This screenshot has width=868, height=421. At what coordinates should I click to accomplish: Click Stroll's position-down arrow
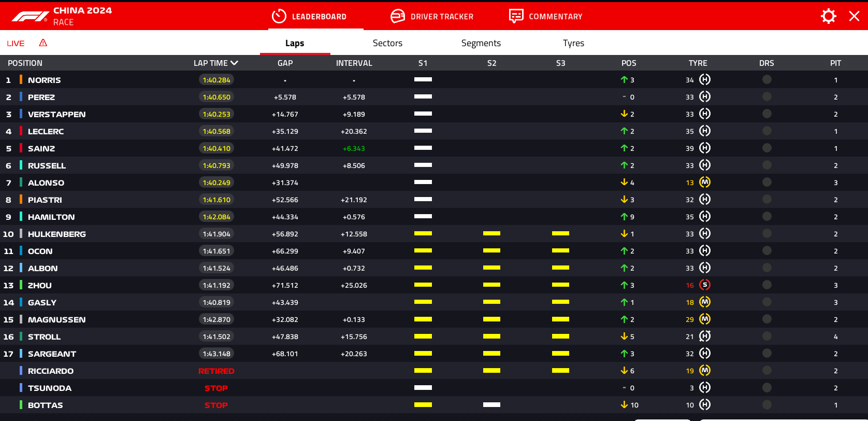[x=624, y=336]
